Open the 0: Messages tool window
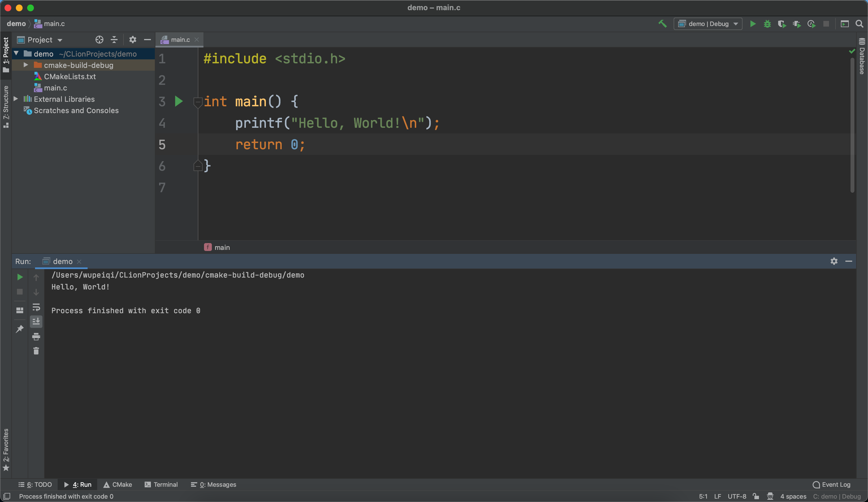The height and width of the screenshot is (502, 868). 214,484
